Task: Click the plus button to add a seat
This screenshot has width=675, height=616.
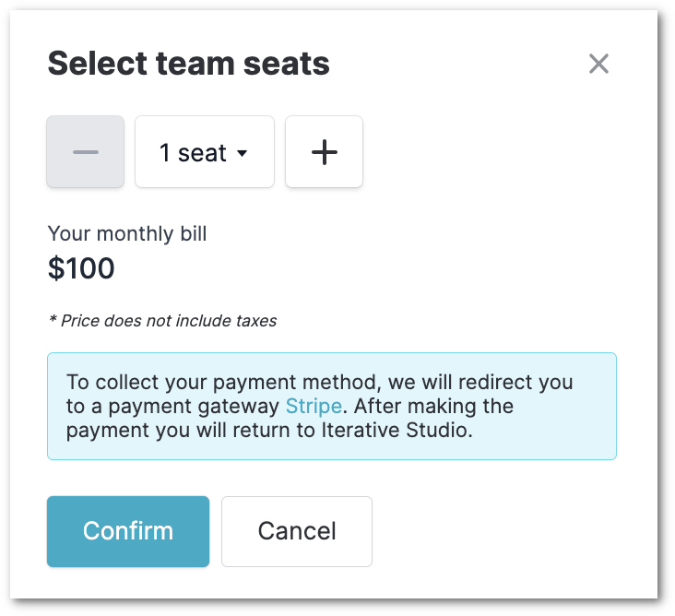Action: (x=325, y=151)
